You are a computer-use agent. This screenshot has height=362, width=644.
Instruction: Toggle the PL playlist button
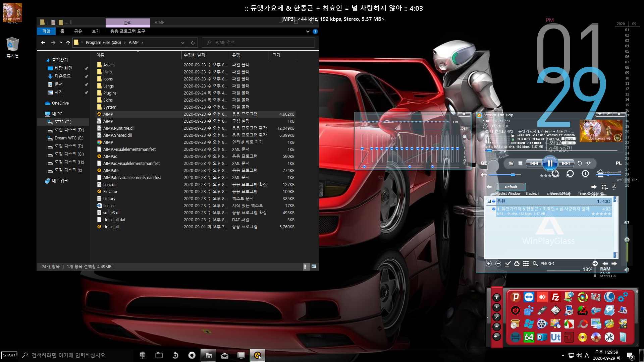tap(619, 163)
